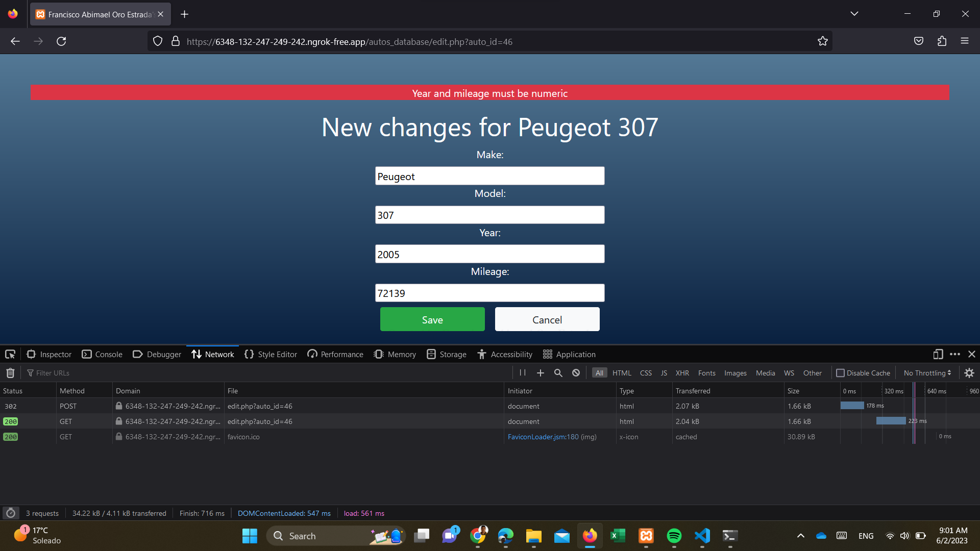This screenshot has height=551, width=980.
Task: Focus the Make input field
Action: click(490, 176)
